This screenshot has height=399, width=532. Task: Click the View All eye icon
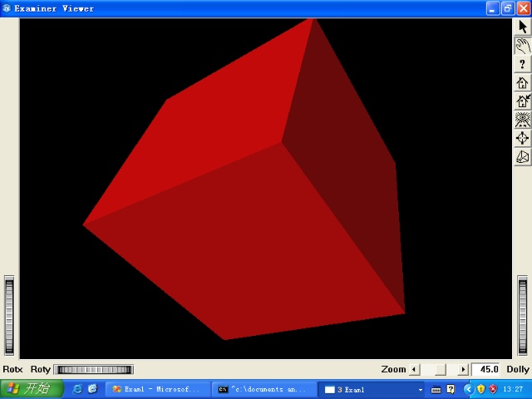[523, 120]
